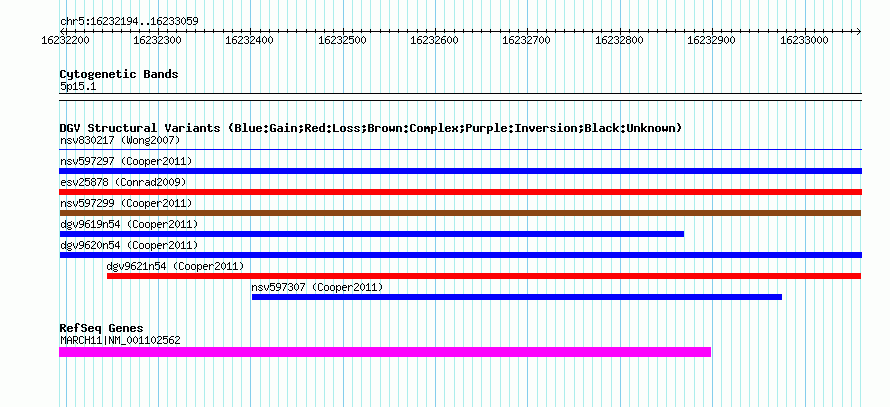Click ruler position 16232700
Viewport: 890px width, 407px height.
point(527,40)
